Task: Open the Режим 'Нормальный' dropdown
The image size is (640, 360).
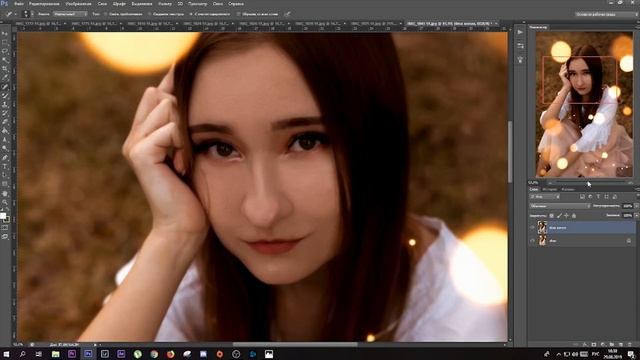Action: point(70,14)
